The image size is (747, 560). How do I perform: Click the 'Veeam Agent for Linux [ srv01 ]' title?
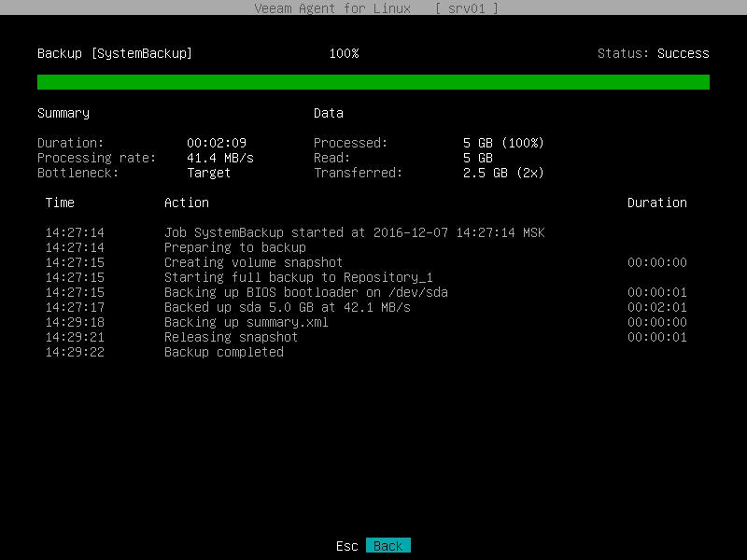[376, 8]
